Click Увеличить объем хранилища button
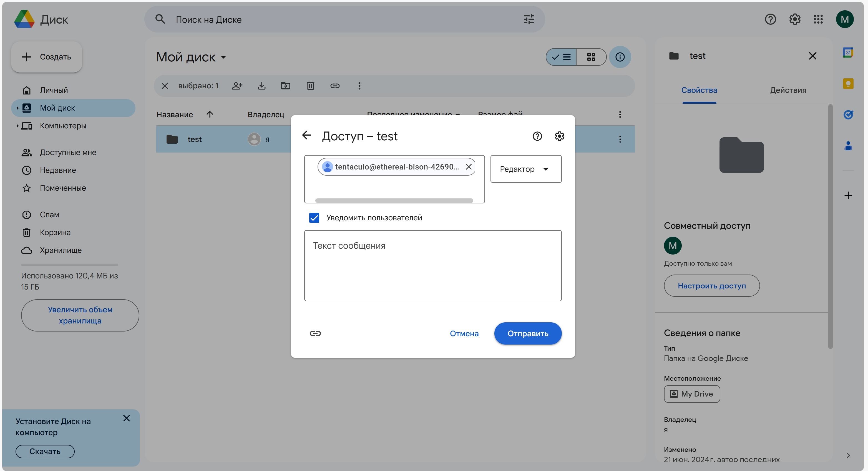868x471 pixels. [80, 315]
